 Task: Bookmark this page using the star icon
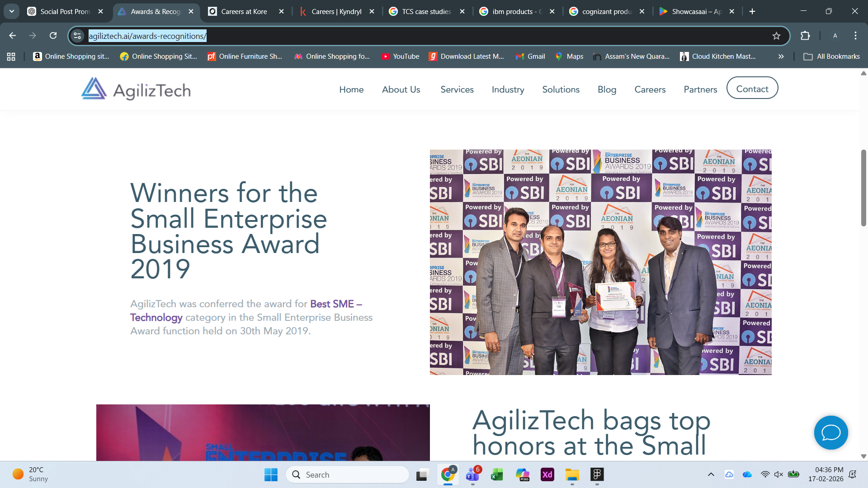pos(776,35)
